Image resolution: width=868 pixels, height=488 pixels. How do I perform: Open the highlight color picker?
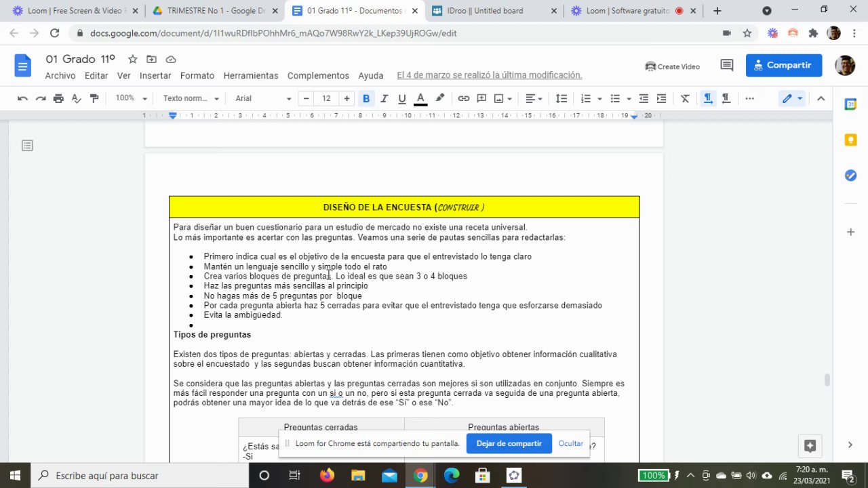(x=439, y=98)
